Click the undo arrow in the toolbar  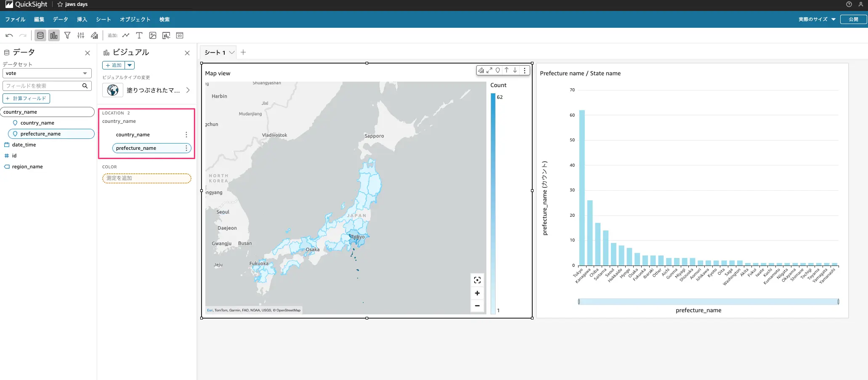coord(9,35)
